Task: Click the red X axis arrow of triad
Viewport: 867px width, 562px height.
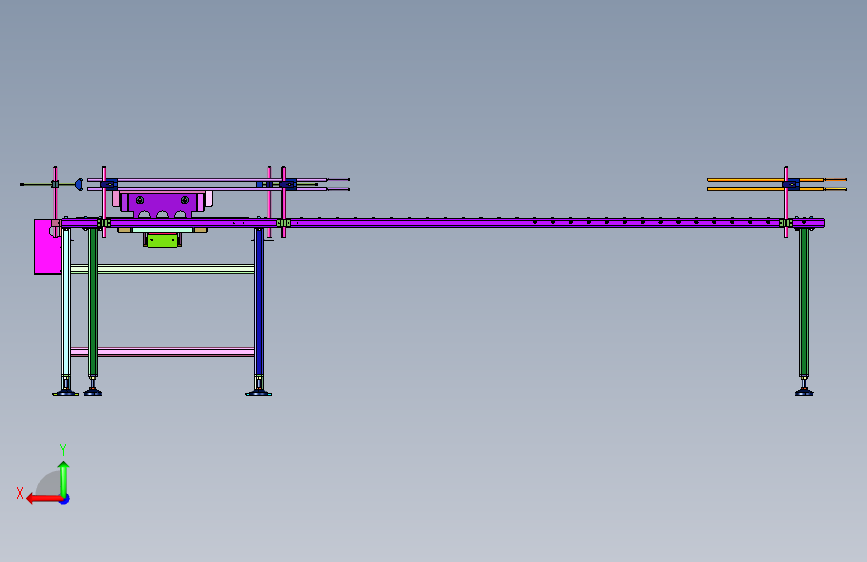Action: [43, 499]
